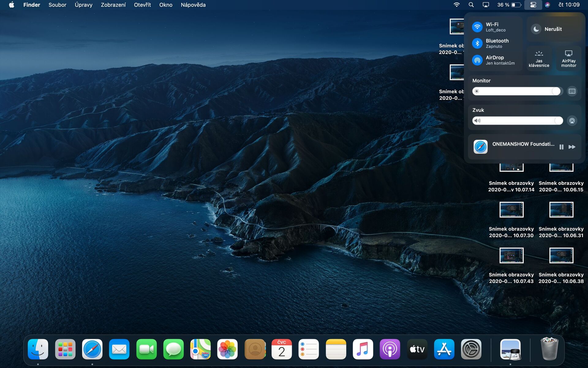Open the Soubor menu in the menu bar
The image size is (588, 368).
pos(57,5)
